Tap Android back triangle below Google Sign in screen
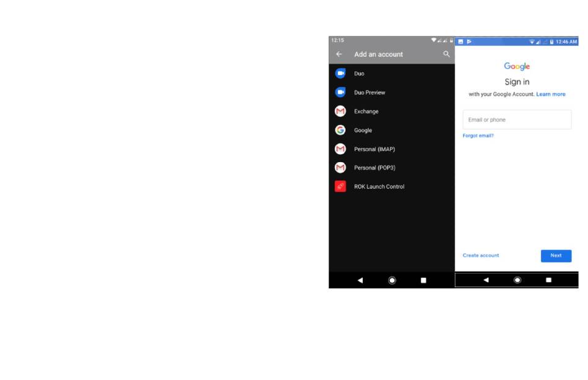This screenshot has height=380, width=588. click(x=486, y=280)
